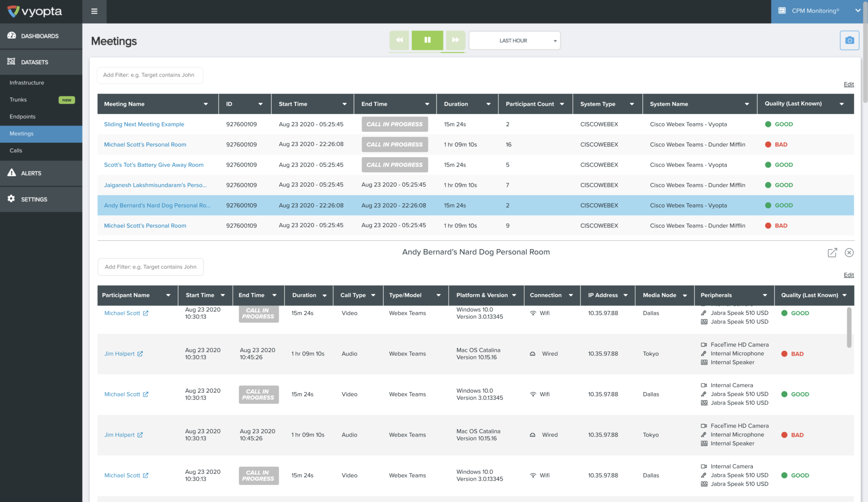Open Andy Bernard's Nard Dog Personal Room link

pyautogui.click(x=157, y=206)
